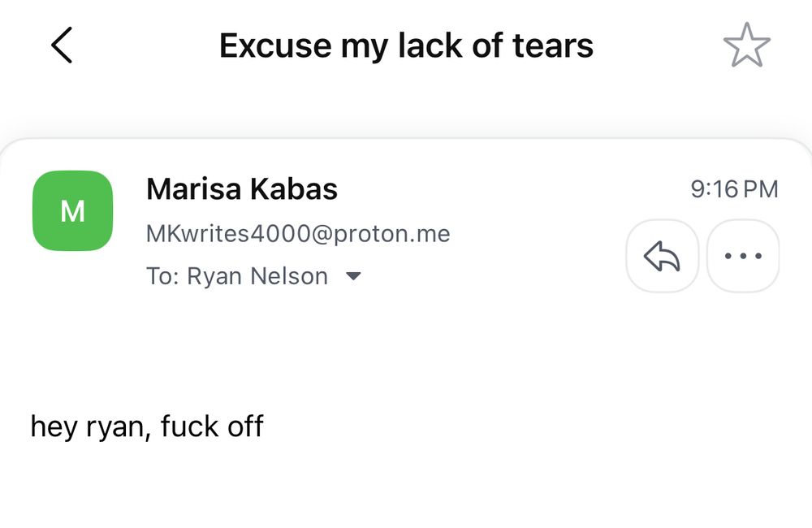The width and height of the screenshot is (812, 528).
Task: Select the MKwrites4000@proton.me email address
Action: click(x=298, y=234)
